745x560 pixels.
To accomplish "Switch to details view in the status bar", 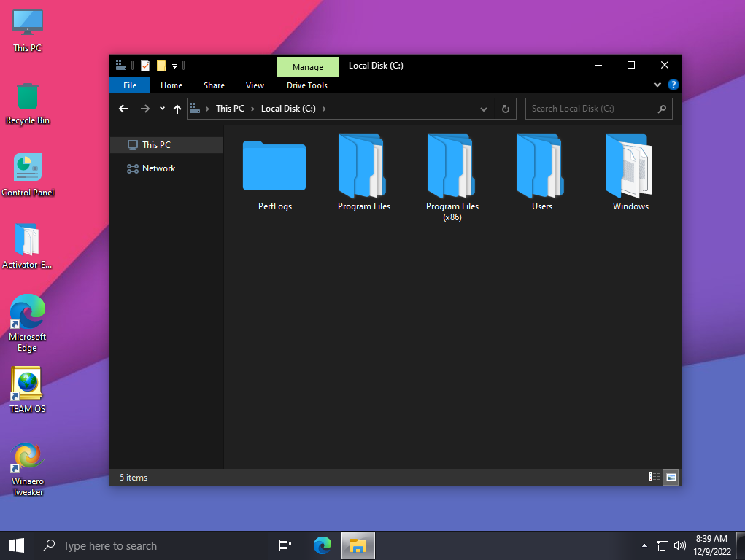I will pyautogui.click(x=655, y=477).
